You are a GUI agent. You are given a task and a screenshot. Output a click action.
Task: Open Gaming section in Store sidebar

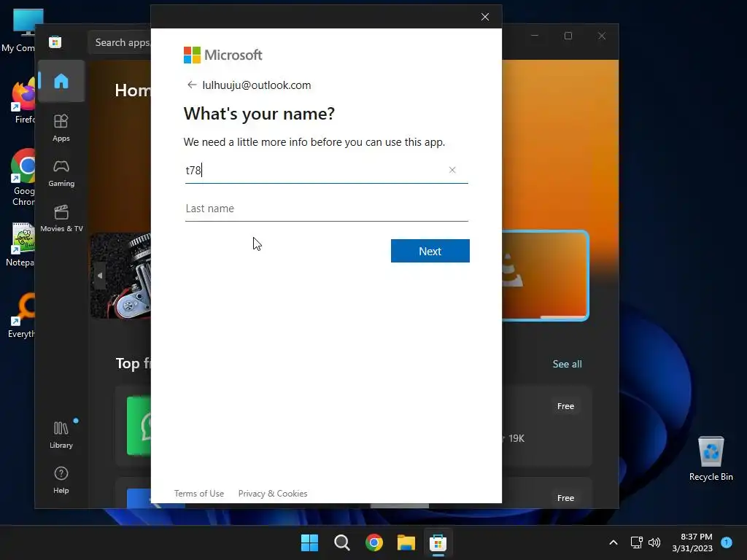pyautogui.click(x=61, y=173)
